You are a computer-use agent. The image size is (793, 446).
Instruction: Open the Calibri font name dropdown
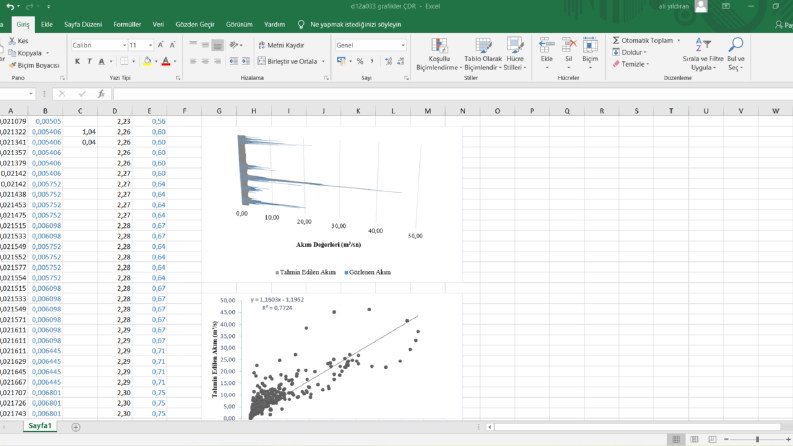point(124,46)
